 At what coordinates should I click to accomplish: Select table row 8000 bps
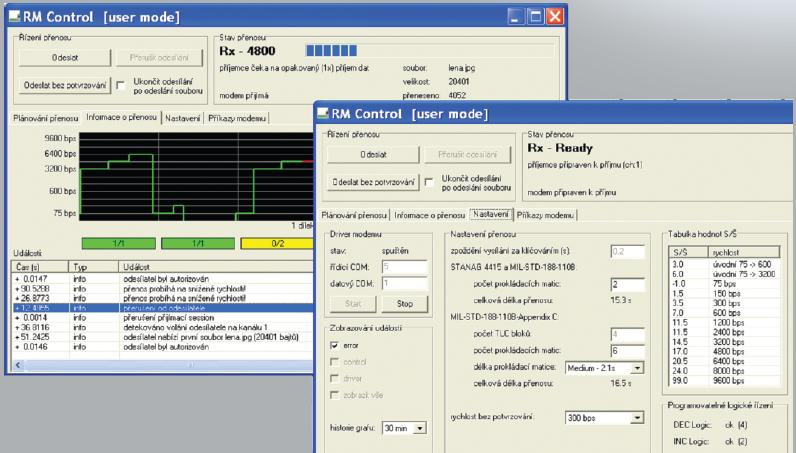click(x=725, y=371)
